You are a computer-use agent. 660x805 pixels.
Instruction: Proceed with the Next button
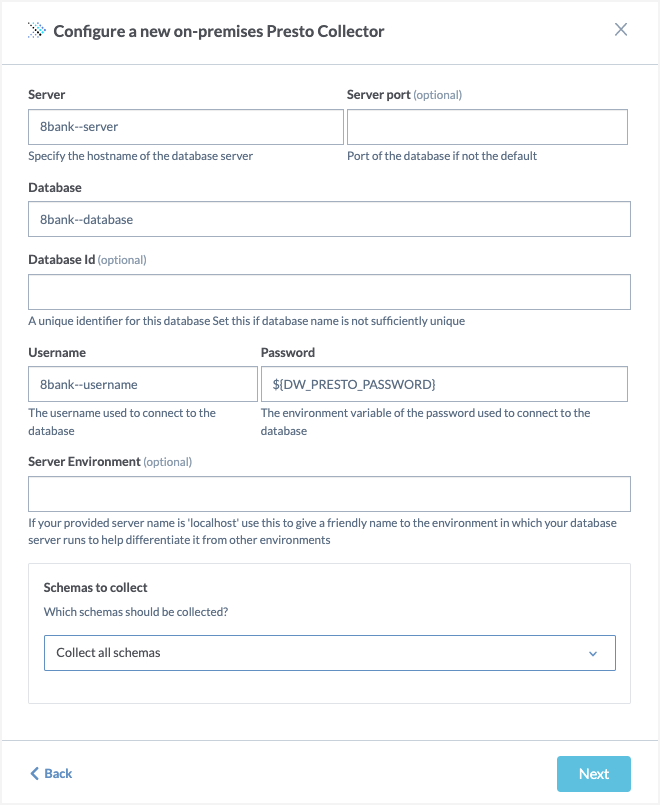[594, 774]
